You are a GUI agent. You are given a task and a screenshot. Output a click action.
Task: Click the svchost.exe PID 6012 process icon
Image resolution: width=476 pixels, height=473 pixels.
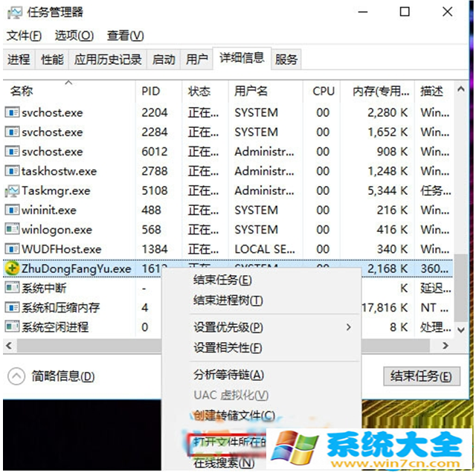[12, 152]
